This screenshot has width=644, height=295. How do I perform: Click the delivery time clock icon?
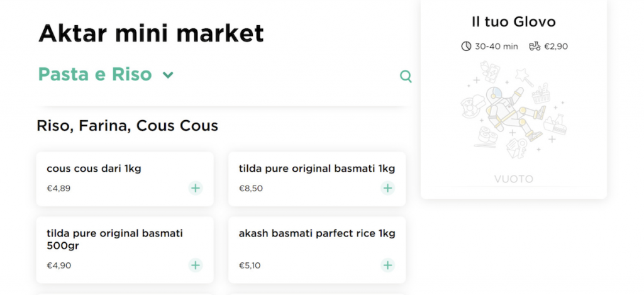point(466,46)
